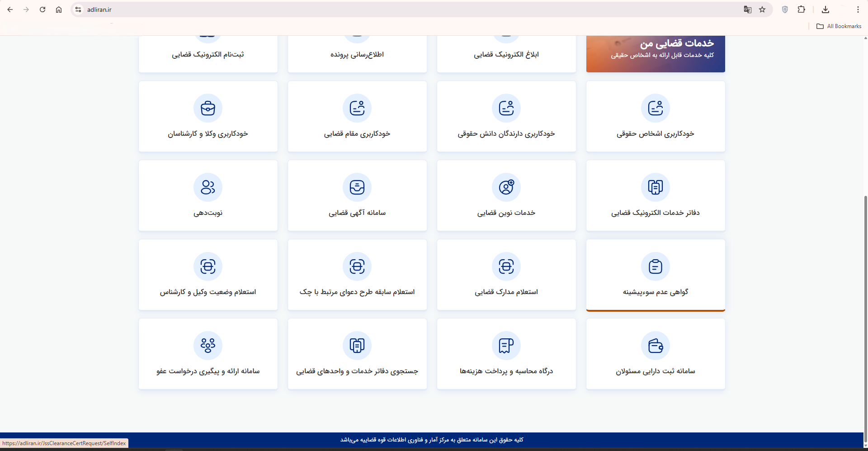Open the Chrome three-dot menu
The image size is (868, 451).
(x=858, y=9)
